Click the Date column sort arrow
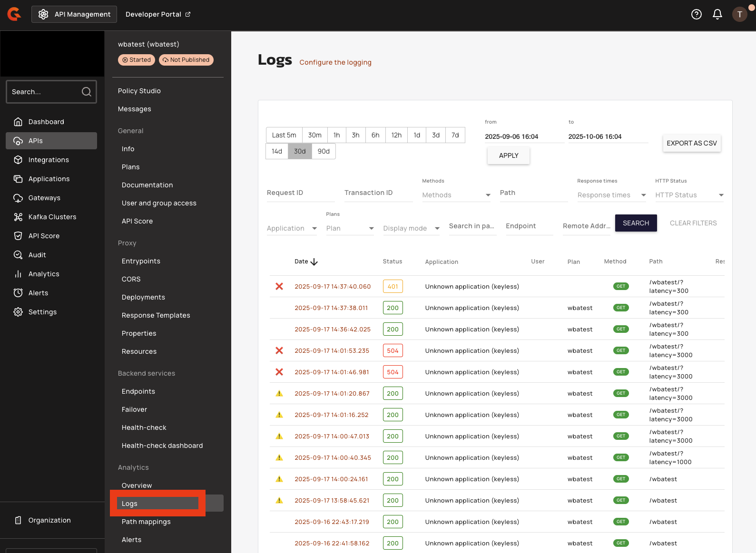Image resolution: width=756 pixels, height=553 pixels. [314, 262]
